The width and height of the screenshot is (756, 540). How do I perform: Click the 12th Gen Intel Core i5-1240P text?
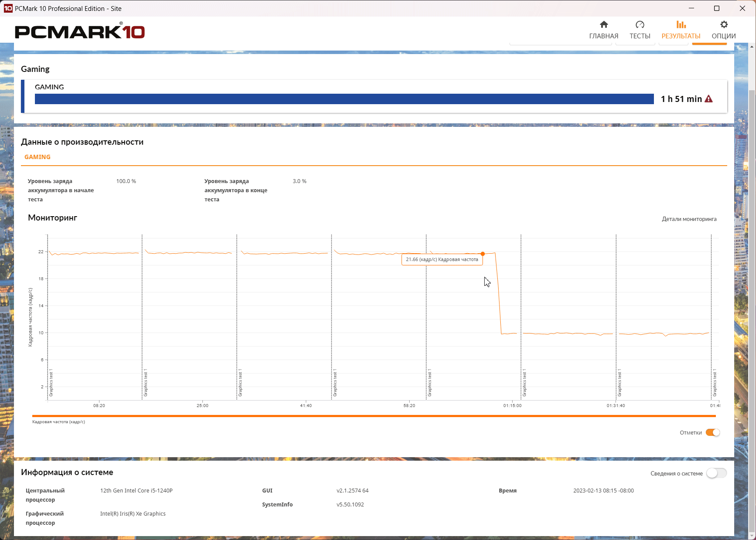[x=137, y=491]
